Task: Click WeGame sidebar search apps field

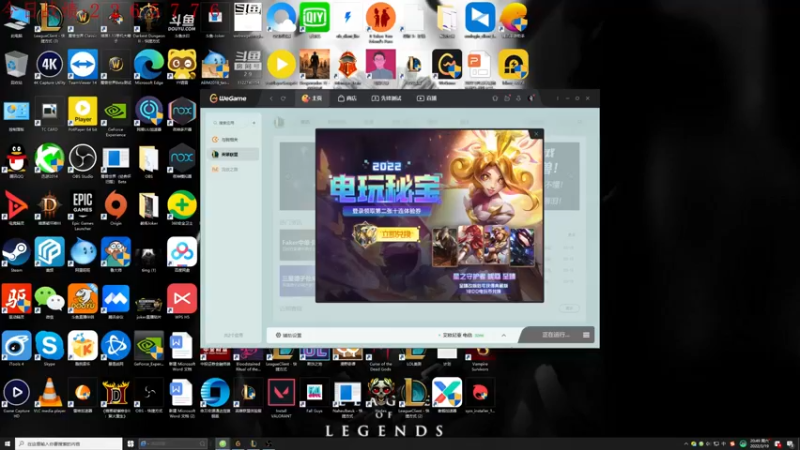Action: pos(230,123)
